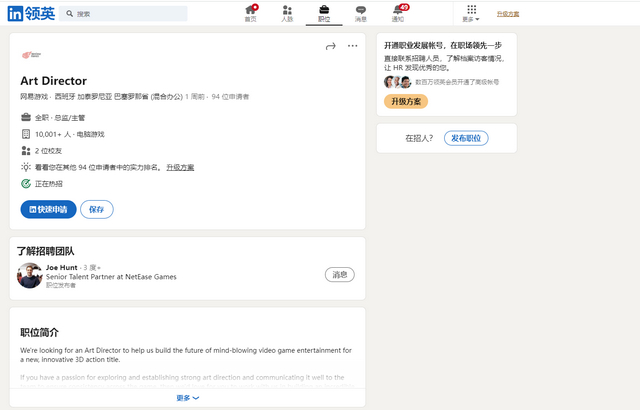Share this job with the arrow icon
The image size is (640, 410).
[x=331, y=46]
